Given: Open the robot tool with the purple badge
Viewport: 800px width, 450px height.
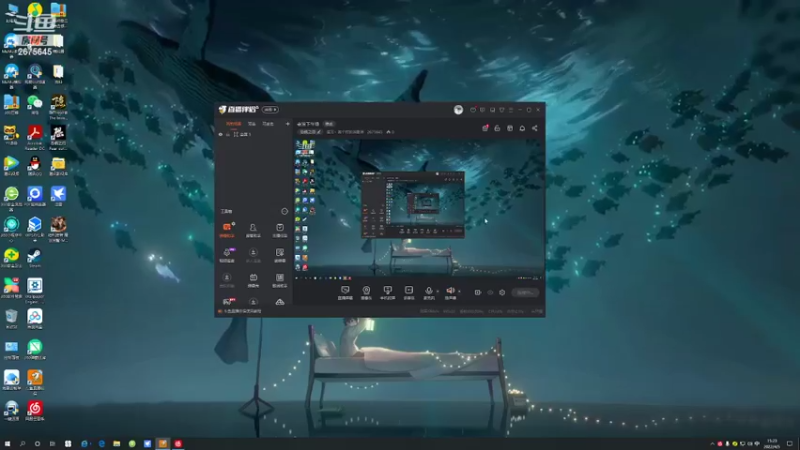Looking at the screenshot, I should pyautogui.click(x=227, y=255).
